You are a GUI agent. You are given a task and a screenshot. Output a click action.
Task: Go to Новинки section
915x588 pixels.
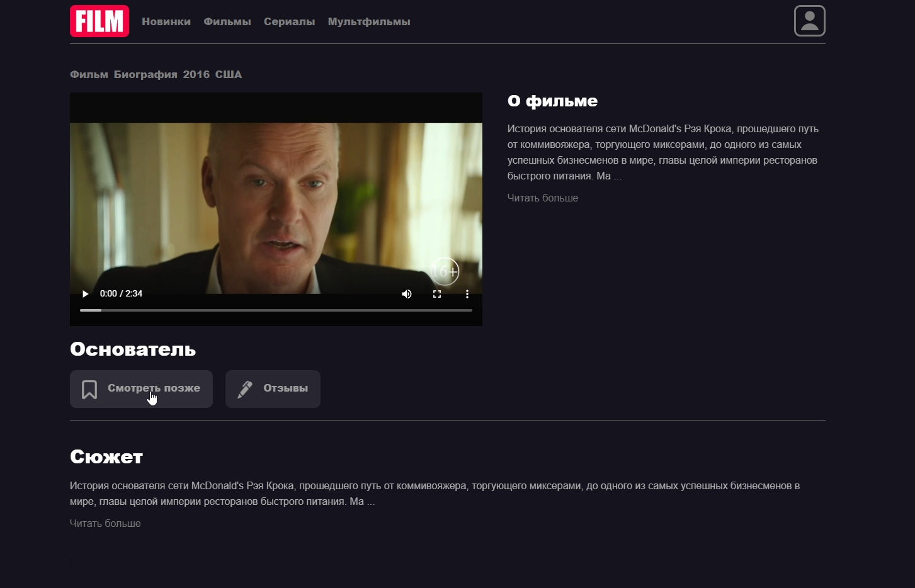tap(166, 21)
